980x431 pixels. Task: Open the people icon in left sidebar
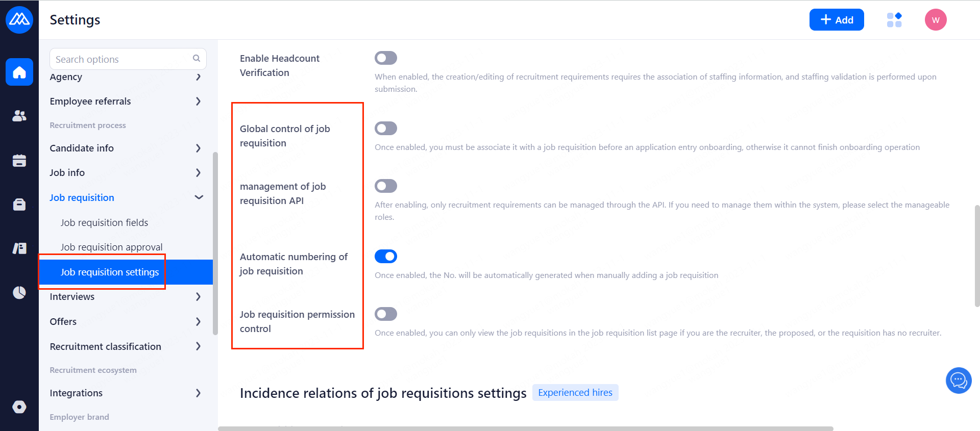pos(19,116)
